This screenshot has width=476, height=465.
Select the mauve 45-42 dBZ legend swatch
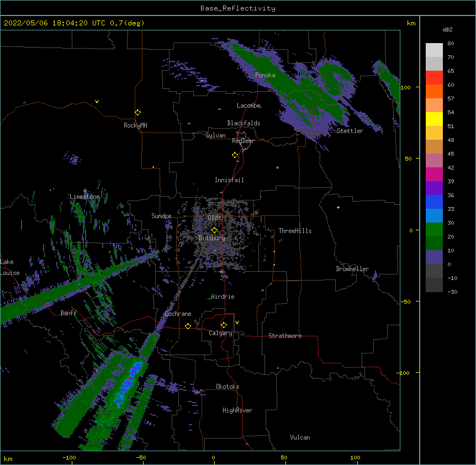pos(434,161)
